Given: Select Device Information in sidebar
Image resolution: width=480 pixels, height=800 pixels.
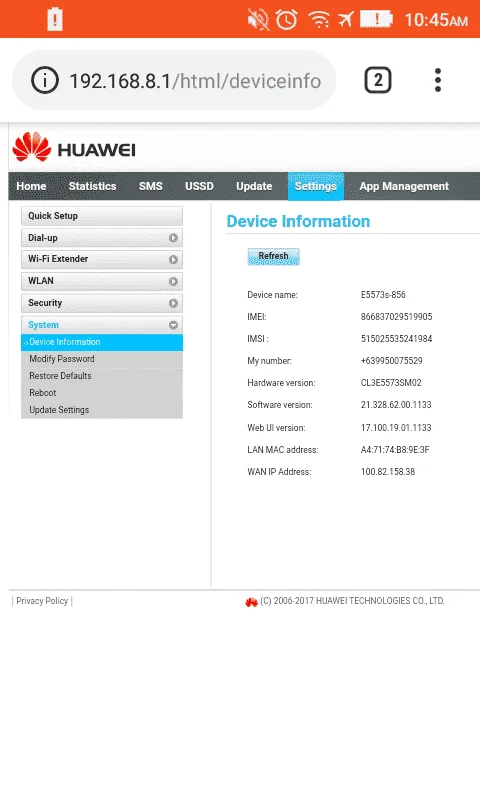Looking at the screenshot, I should pos(102,342).
